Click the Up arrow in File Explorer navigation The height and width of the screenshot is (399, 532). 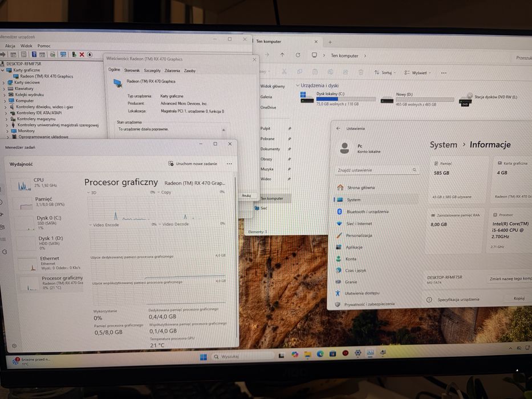coord(282,55)
